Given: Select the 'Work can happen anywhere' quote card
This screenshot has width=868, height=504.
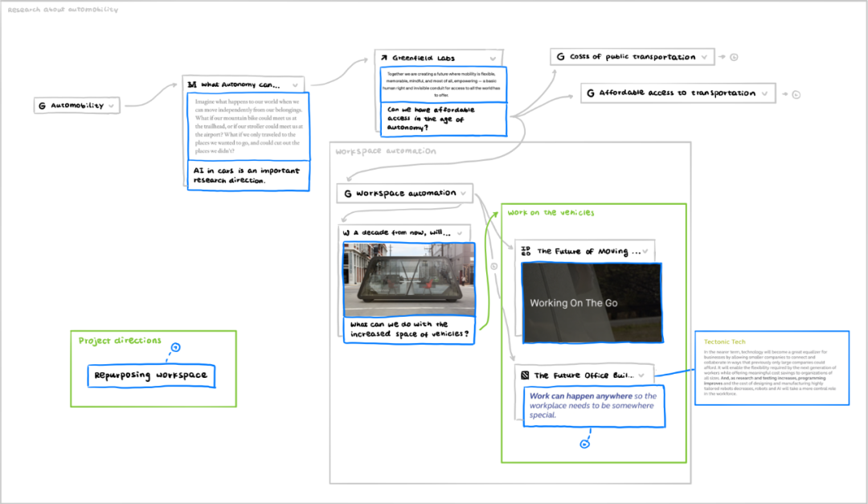Looking at the screenshot, I should (x=594, y=407).
